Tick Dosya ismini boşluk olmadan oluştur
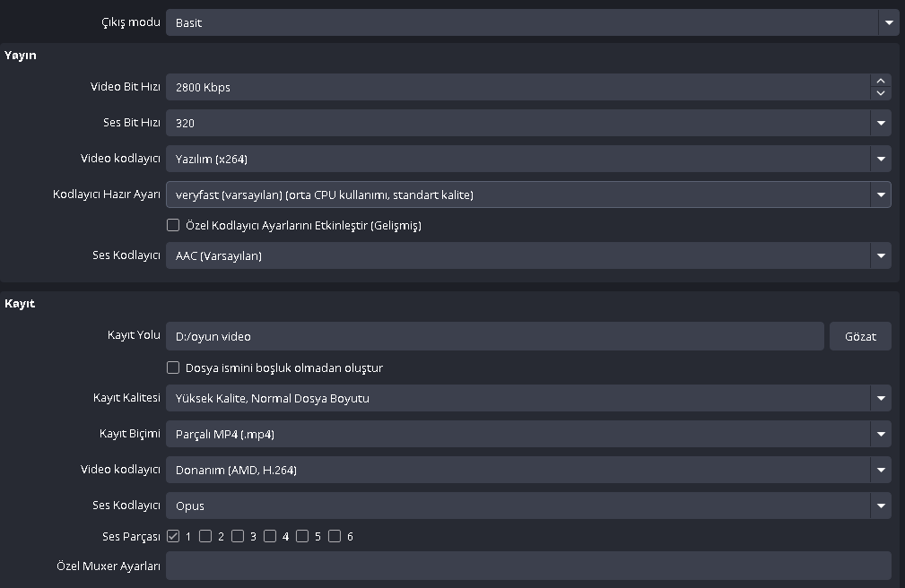 pos(173,367)
